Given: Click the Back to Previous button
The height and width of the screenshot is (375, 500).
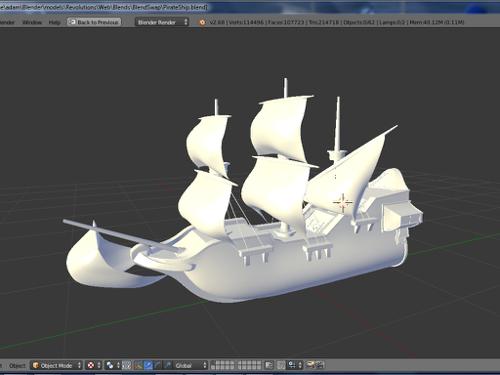Looking at the screenshot, I should pyautogui.click(x=94, y=22).
